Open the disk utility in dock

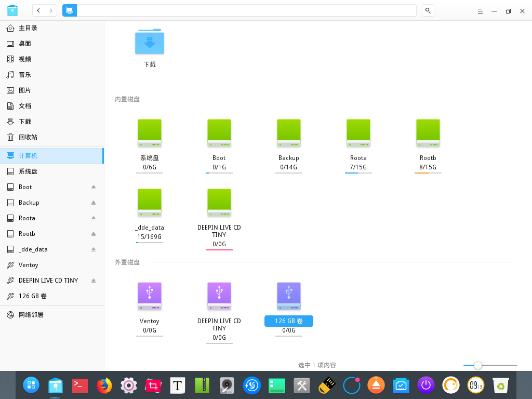227,385
